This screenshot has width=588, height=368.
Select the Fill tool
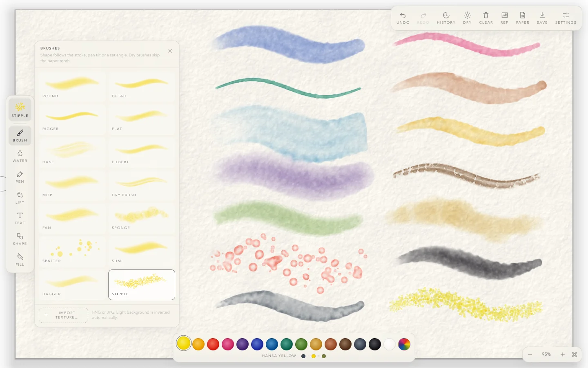(20, 260)
